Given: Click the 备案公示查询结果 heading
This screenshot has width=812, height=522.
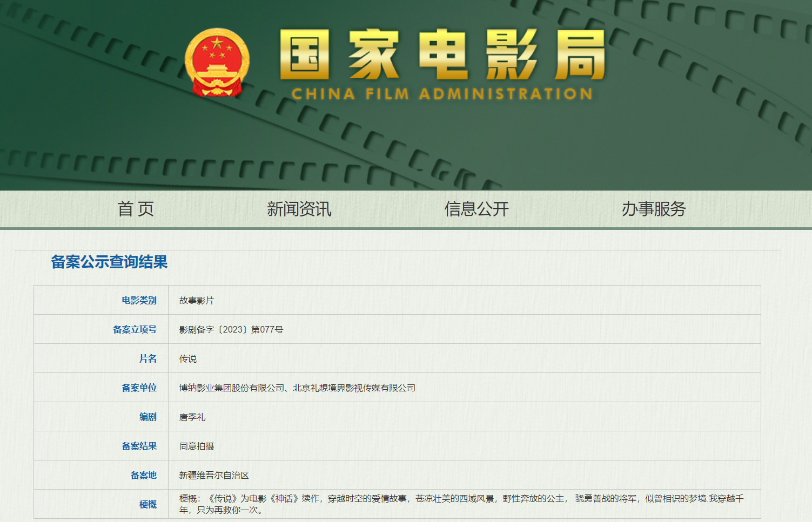Looking at the screenshot, I should click(109, 262).
